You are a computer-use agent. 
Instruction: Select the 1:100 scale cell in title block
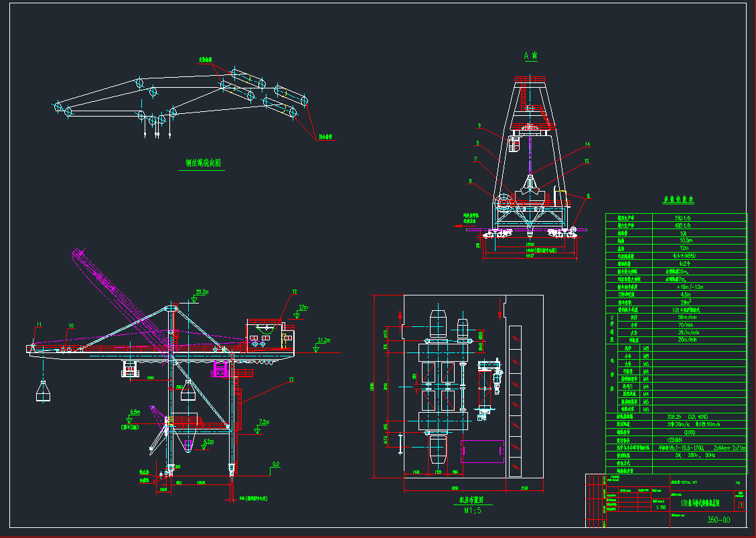tap(661, 507)
